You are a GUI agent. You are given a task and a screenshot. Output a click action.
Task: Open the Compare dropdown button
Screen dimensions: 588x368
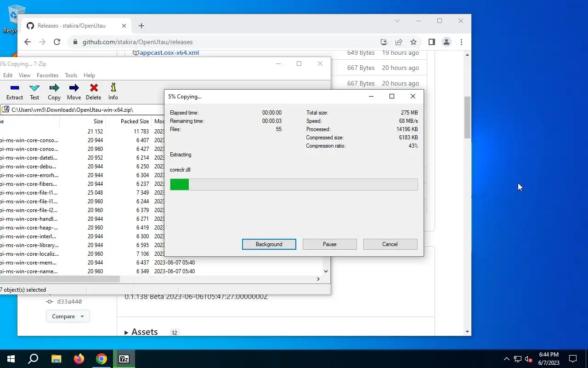pos(68,316)
